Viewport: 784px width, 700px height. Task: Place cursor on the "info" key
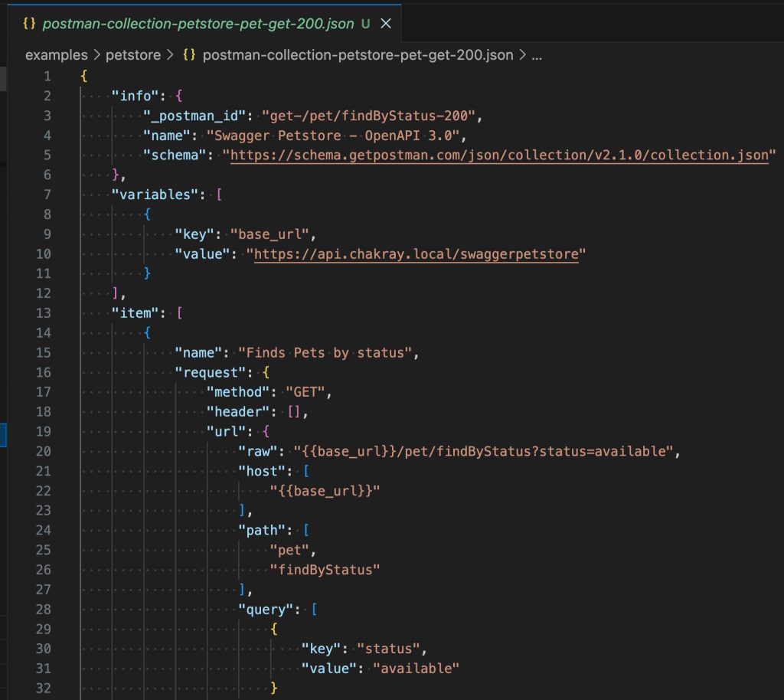pyautogui.click(x=136, y=96)
